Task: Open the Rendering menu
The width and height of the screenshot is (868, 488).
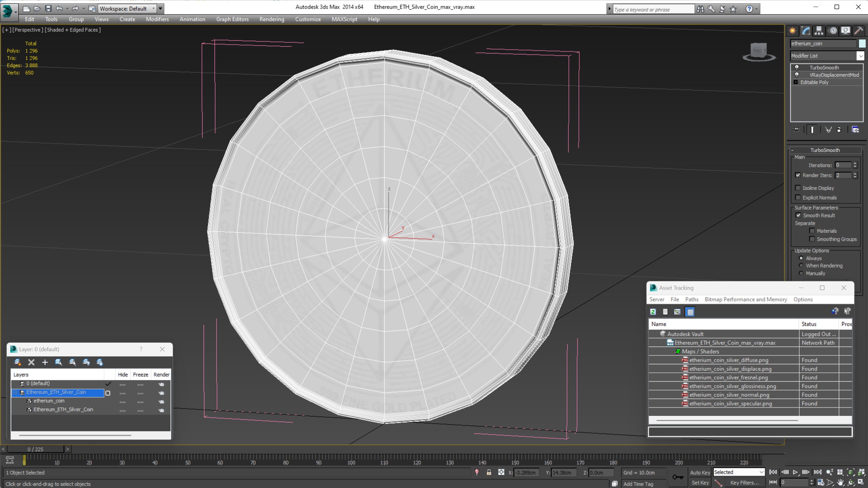Action: tap(272, 19)
